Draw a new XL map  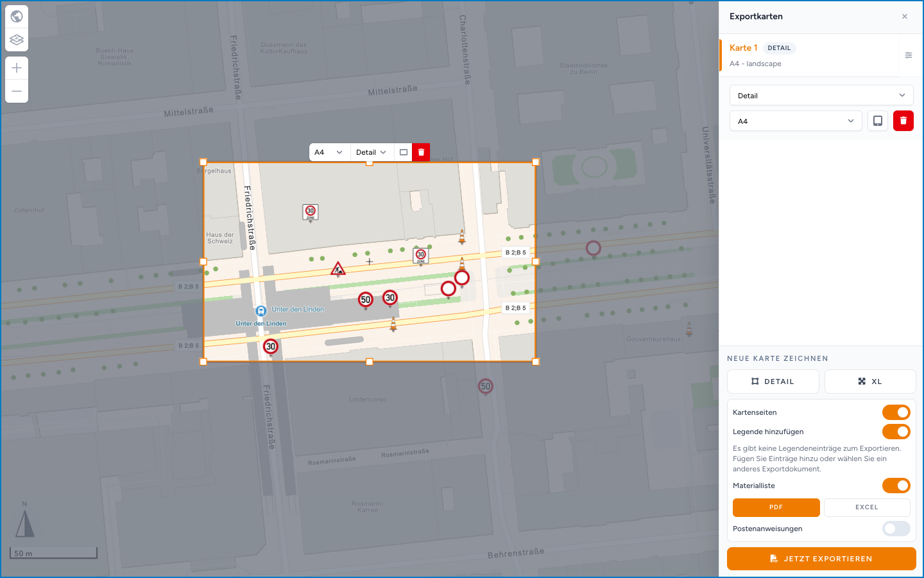(x=870, y=381)
